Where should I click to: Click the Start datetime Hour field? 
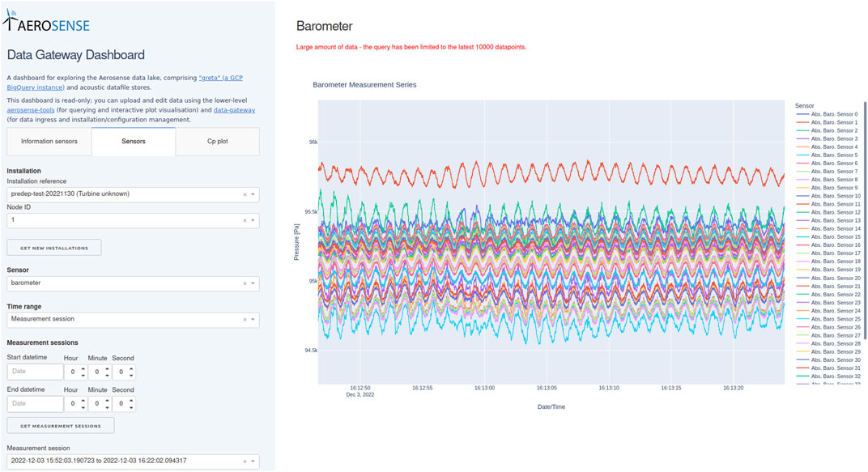click(75, 372)
